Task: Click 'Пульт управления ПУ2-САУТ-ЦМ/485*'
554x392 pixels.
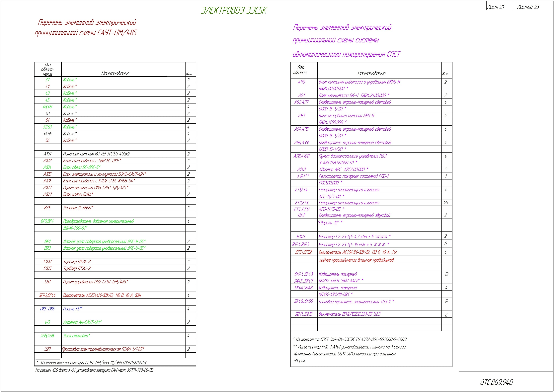Action: 96,282
